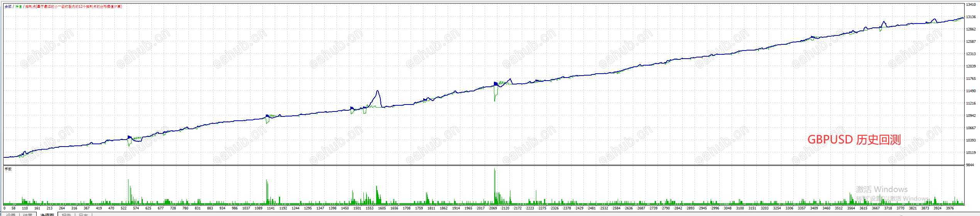Click the green 净值 legend label
The width and height of the screenshot is (980, 216).
19,7
